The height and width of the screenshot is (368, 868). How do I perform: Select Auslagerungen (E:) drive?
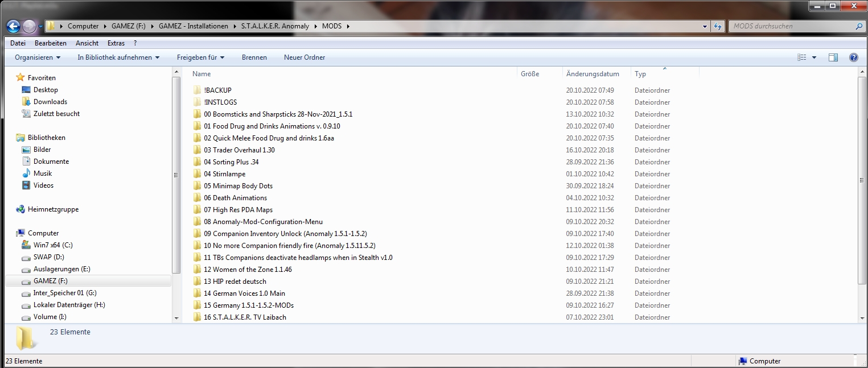point(62,268)
